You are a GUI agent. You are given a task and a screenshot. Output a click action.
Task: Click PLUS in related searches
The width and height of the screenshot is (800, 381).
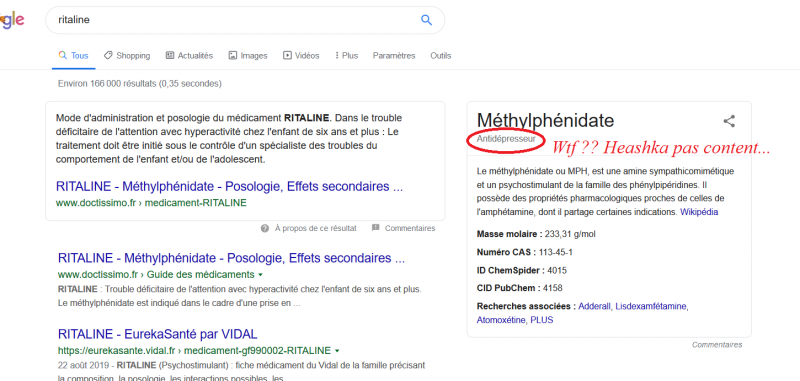[x=541, y=320]
